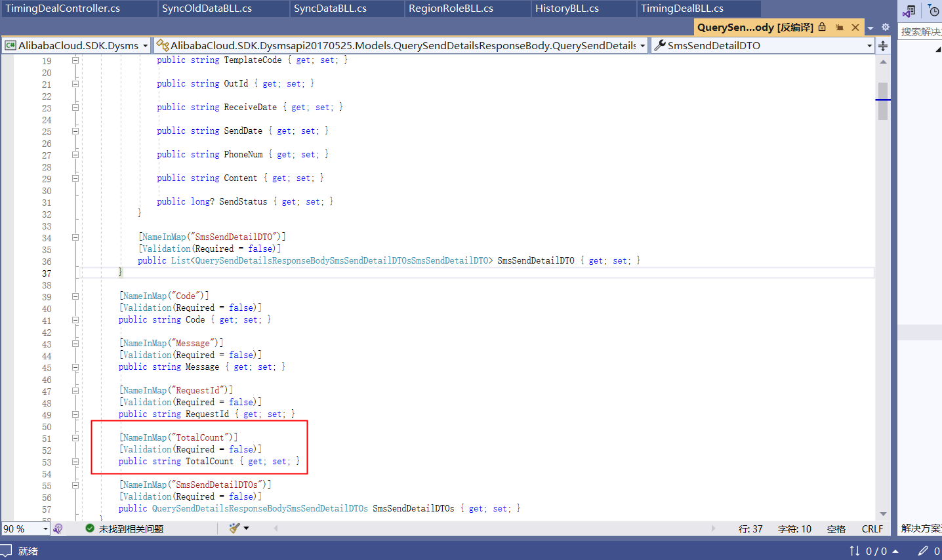942x560 pixels.
Task: Collapse the TotalCount property at line 53
Action: click(x=75, y=461)
